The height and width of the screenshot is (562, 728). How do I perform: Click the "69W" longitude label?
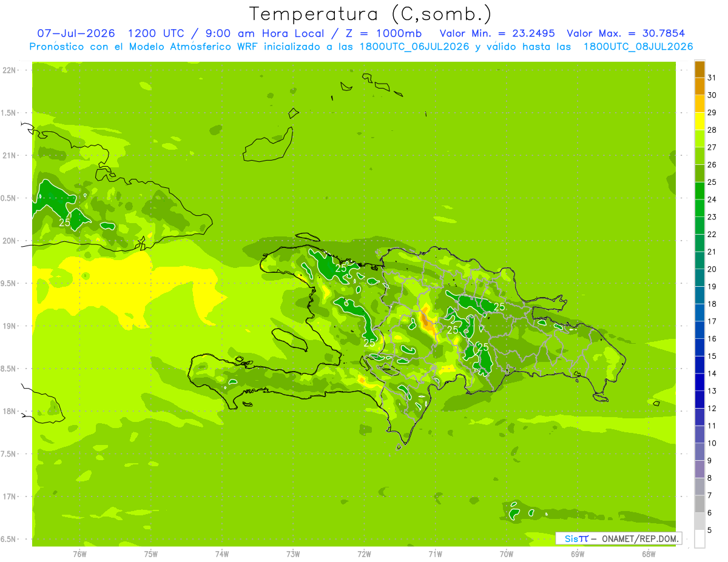[577, 554]
